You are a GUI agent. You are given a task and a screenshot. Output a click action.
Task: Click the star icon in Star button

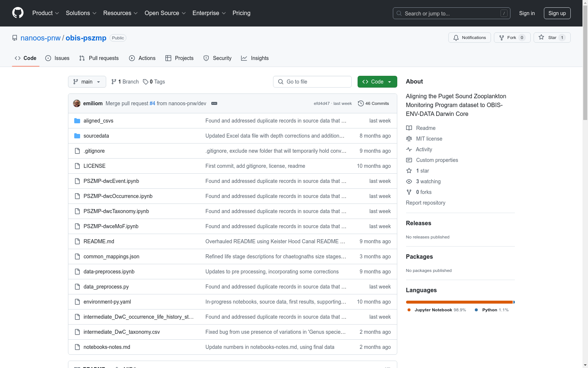(x=541, y=37)
